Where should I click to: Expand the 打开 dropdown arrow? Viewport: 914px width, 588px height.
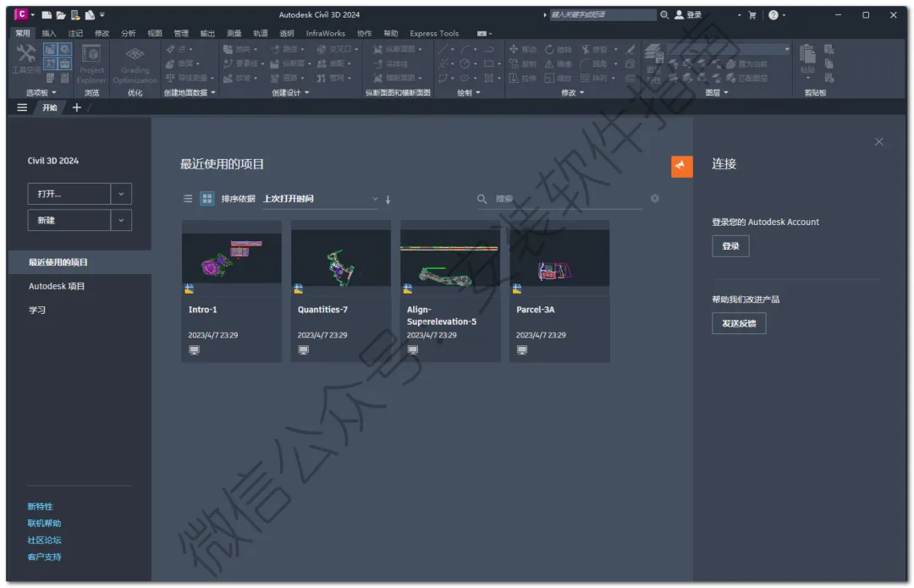[x=121, y=194]
